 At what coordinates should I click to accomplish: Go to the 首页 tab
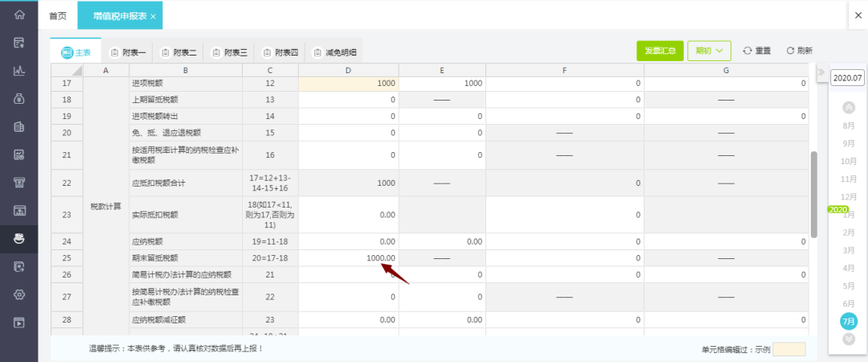(x=58, y=16)
